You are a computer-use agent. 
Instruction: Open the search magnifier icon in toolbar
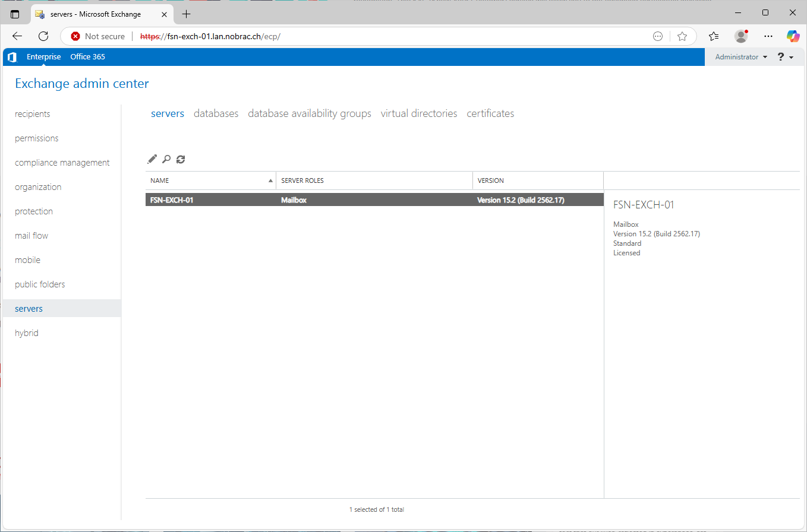coord(166,159)
